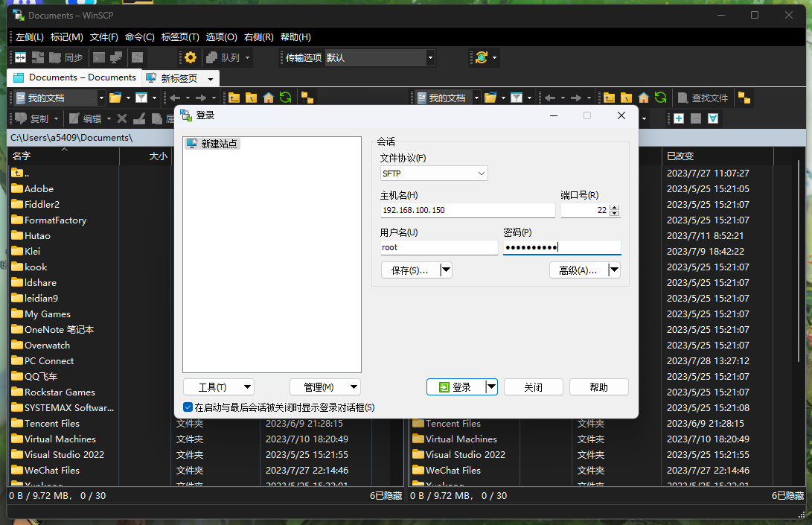
Task: Increase port number with up spinner arrow
Action: pos(614,207)
